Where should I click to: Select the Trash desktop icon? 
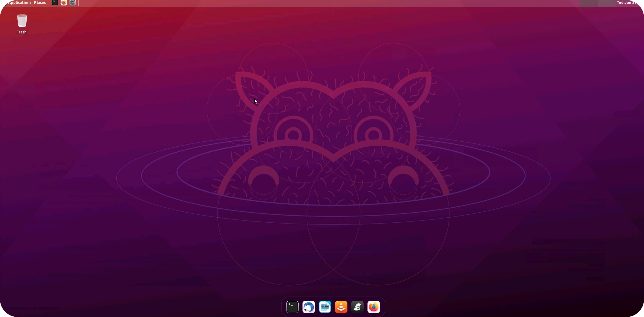click(x=22, y=24)
